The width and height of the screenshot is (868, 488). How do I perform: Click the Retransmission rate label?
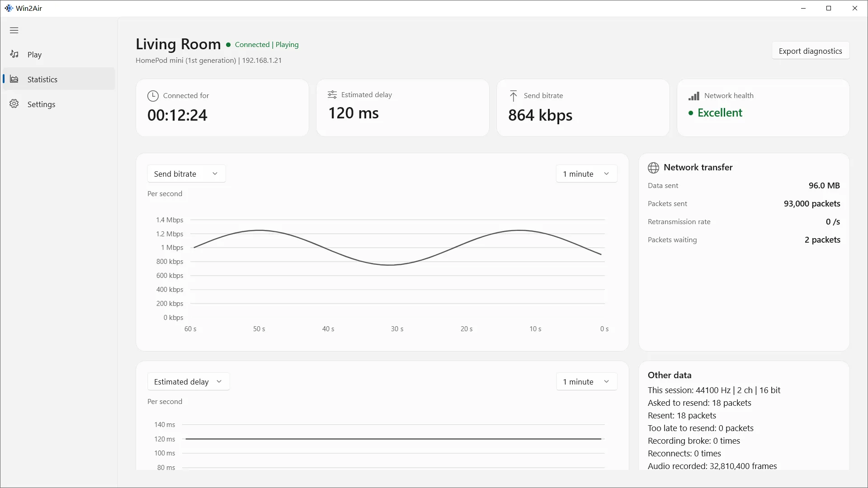point(679,221)
